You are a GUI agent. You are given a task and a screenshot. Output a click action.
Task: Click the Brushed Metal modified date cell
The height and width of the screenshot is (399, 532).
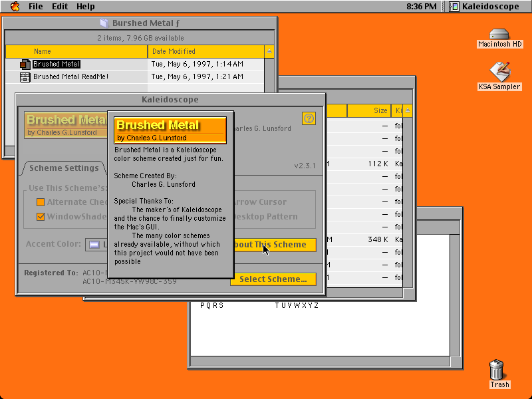(x=197, y=64)
